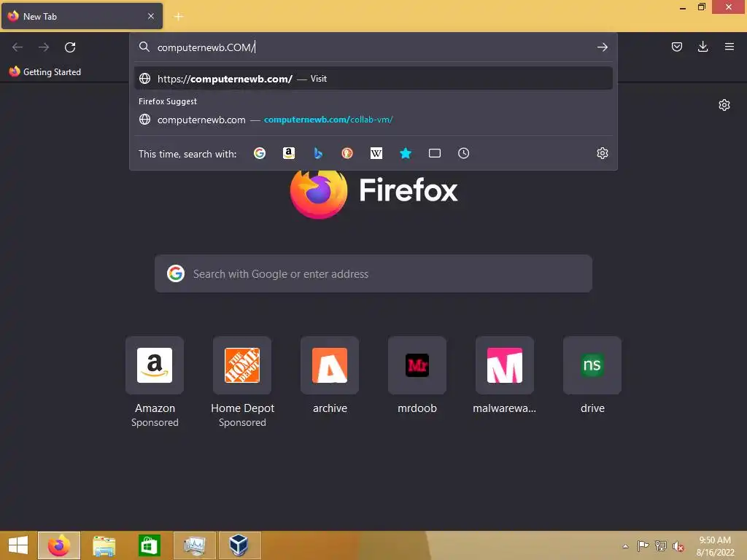Viewport: 747px width, 560px height.
Task: Open the malwarewa... shortcut tile
Action: coord(505,365)
